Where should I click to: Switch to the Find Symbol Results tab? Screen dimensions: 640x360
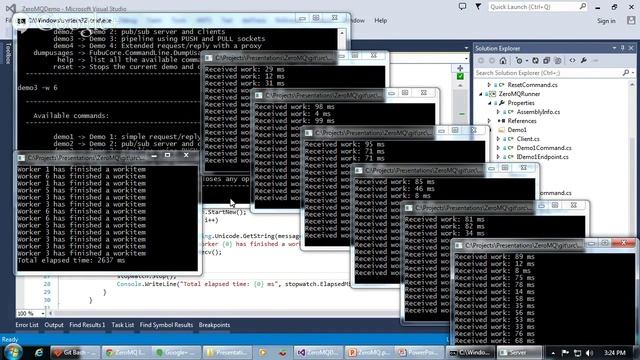166,325
